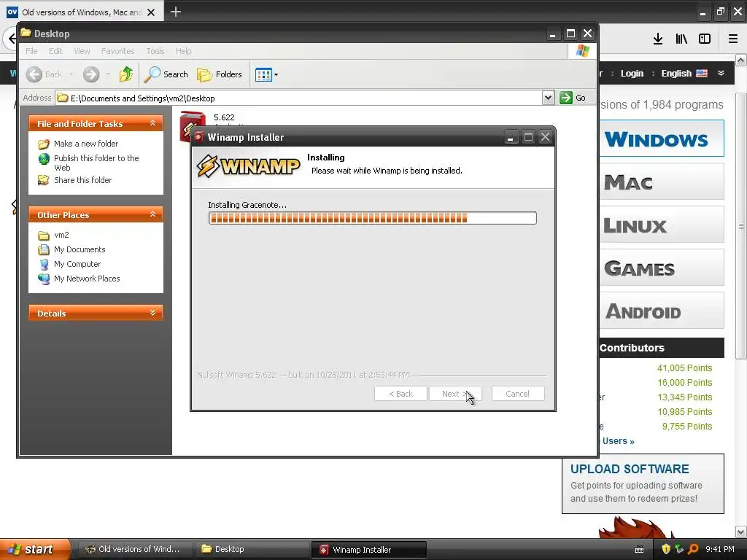This screenshot has height=560, width=747.
Task: Click Make a new folder icon
Action: (44, 144)
